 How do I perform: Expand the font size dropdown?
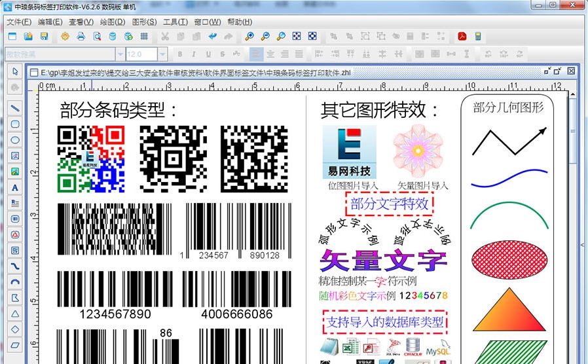click(x=162, y=54)
